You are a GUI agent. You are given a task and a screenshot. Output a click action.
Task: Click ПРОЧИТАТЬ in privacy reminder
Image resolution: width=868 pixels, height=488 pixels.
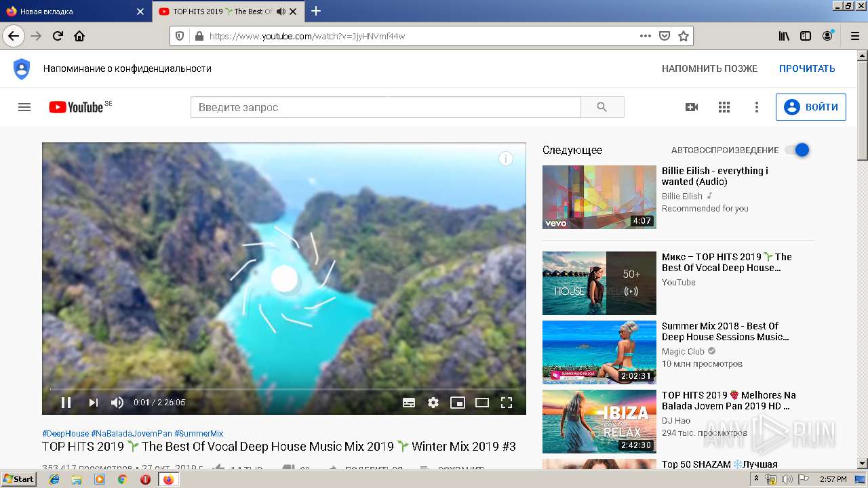pos(807,68)
